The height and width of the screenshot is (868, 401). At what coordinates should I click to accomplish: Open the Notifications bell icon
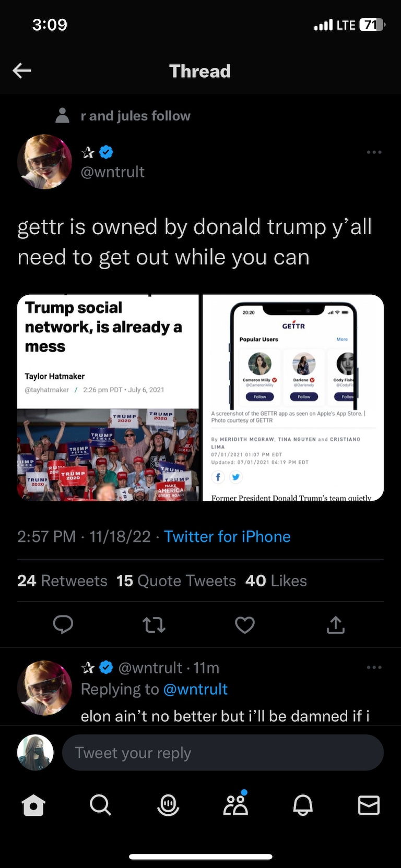(303, 805)
